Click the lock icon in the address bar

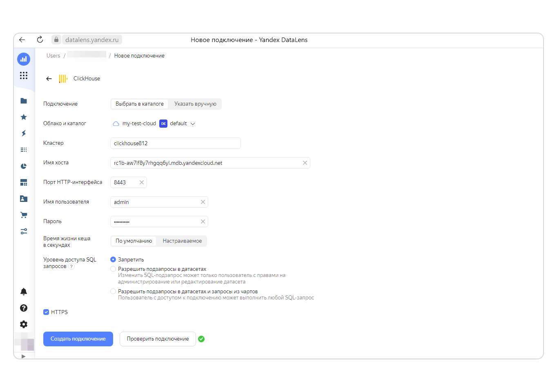[56, 40]
